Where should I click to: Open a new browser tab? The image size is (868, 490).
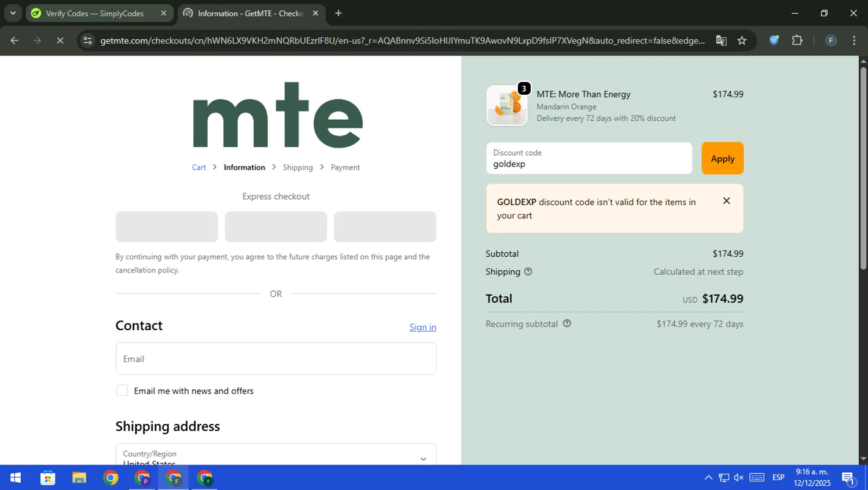(339, 13)
